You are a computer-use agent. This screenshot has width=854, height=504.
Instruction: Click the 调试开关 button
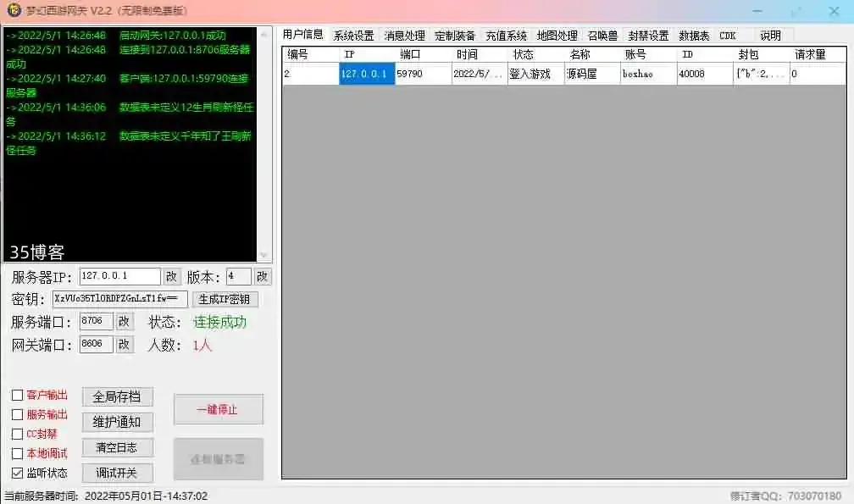(117, 473)
